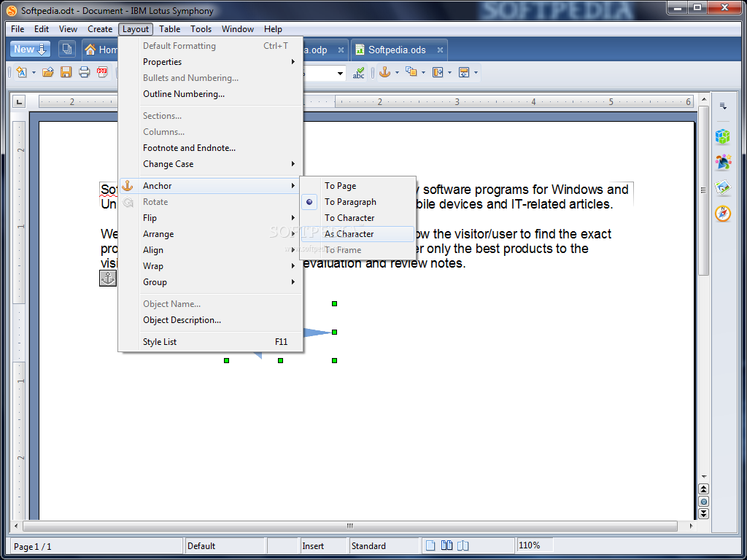
Task: Click the spell check abc icon
Action: (358, 73)
